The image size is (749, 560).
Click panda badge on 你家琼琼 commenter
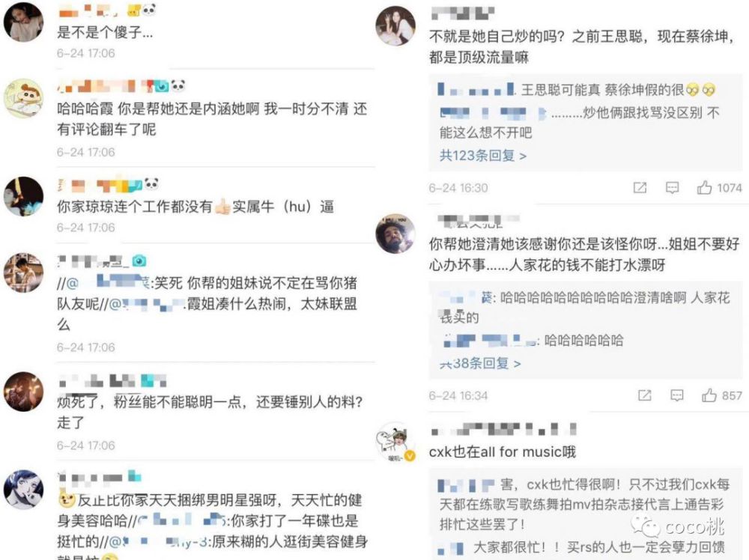click(151, 184)
